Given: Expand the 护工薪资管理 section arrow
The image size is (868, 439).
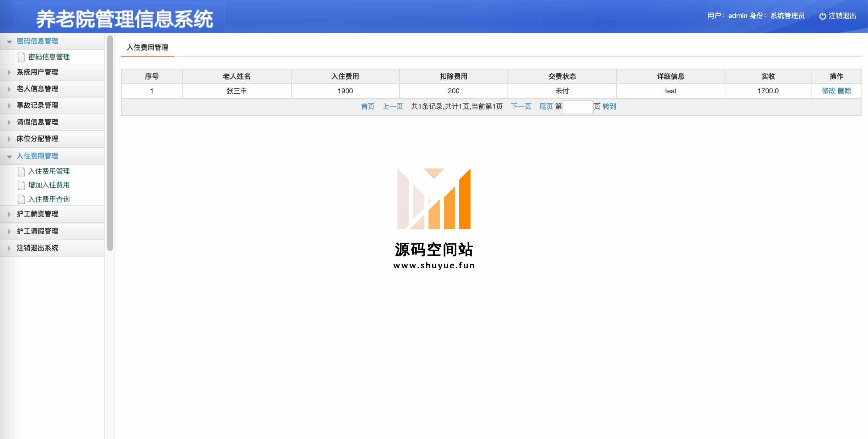Looking at the screenshot, I should coord(9,214).
